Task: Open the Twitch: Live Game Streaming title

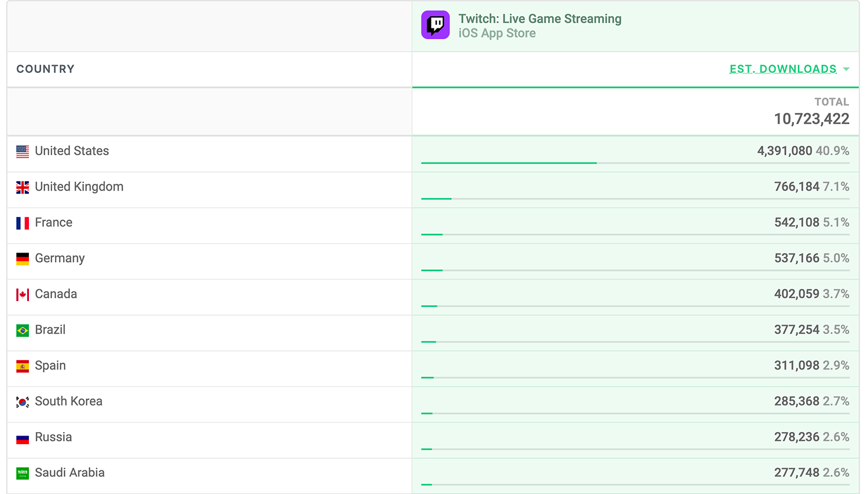Action: pyautogui.click(x=540, y=19)
